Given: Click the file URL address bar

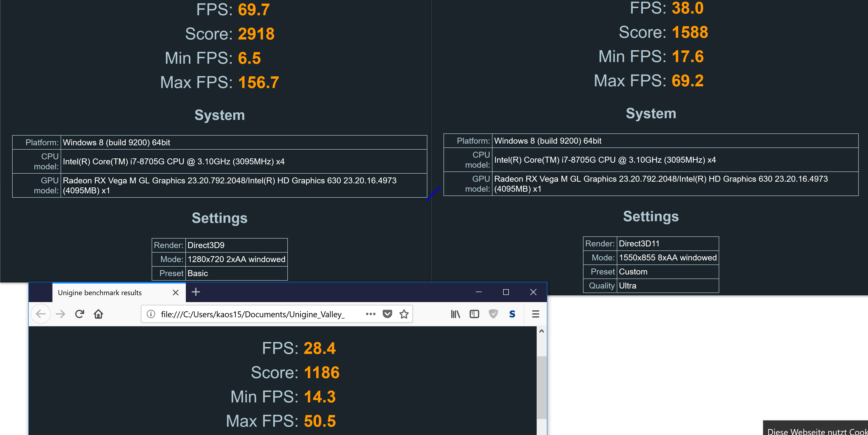Looking at the screenshot, I should (253, 314).
